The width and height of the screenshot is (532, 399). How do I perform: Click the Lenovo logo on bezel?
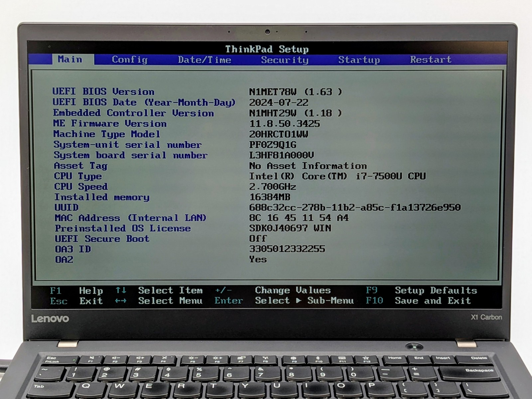click(50, 319)
